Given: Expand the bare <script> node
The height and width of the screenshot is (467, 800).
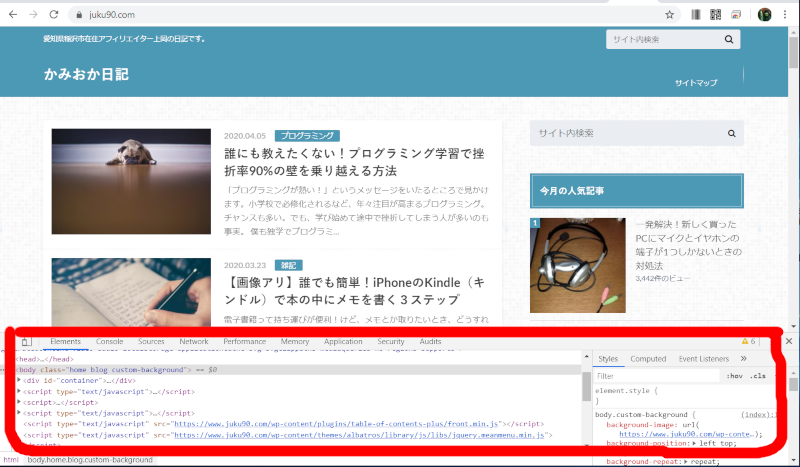Looking at the screenshot, I should click(19, 402).
